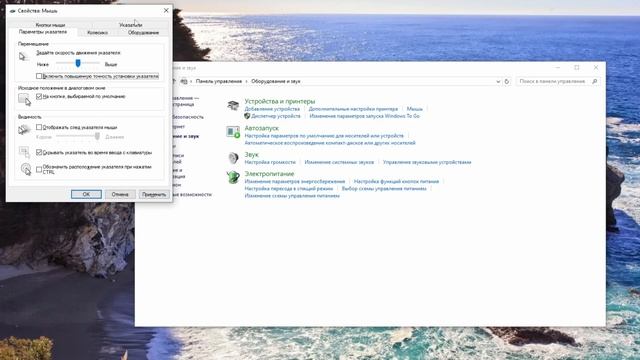Screen dimensions: 640x360
Task: Expand the address bar history dropdown
Action: [498, 81]
